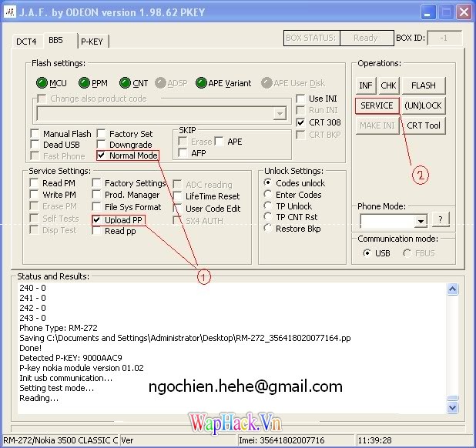Enable File Sys Format checkbox
The height and width of the screenshot is (448, 476).
coord(96,207)
